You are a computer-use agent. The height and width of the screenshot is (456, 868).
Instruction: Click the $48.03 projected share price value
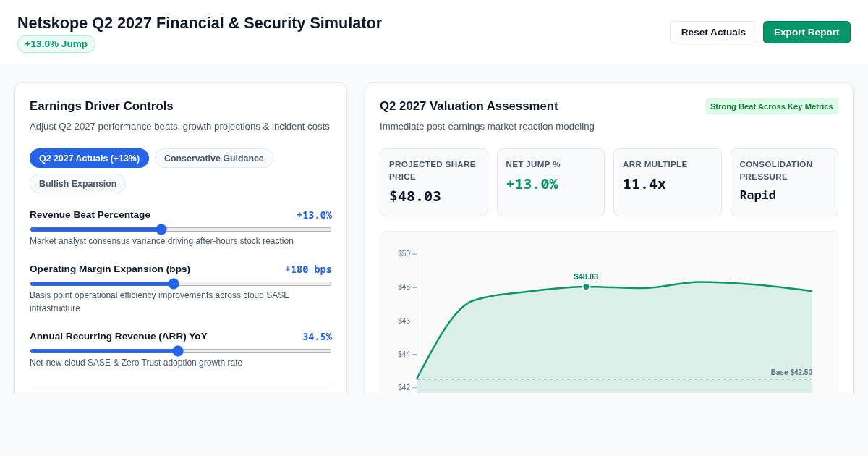click(415, 196)
